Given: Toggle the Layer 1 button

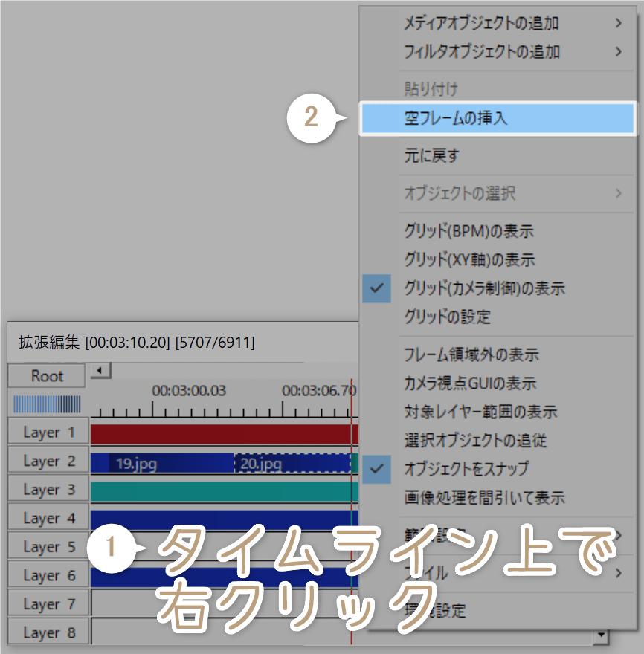Looking at the screenshot, I should 47,432.
